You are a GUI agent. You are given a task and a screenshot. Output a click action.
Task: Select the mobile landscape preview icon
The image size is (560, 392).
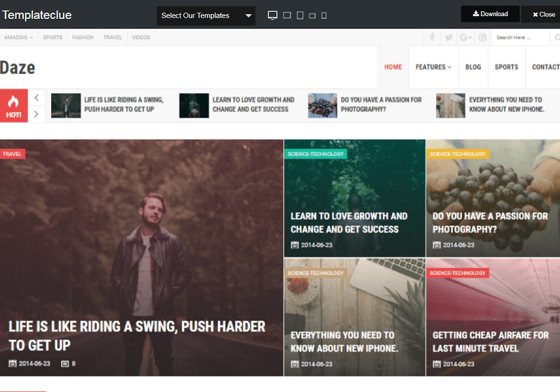(312, 15)
